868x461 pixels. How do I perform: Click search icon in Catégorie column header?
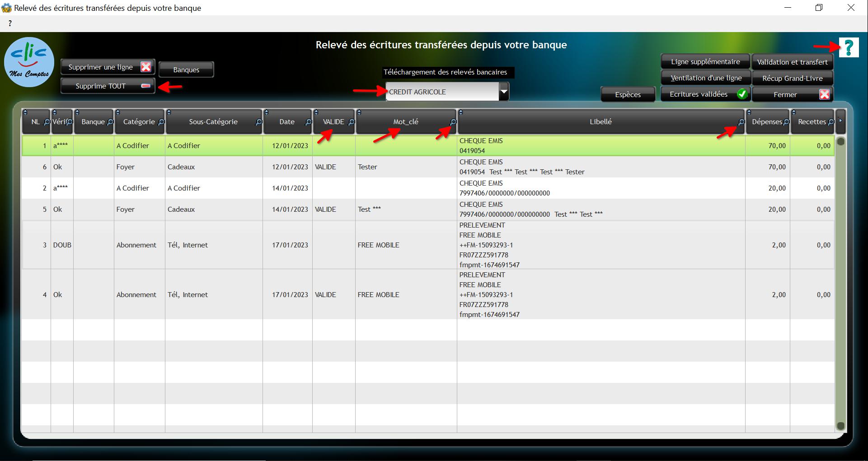tap(161, 122)
